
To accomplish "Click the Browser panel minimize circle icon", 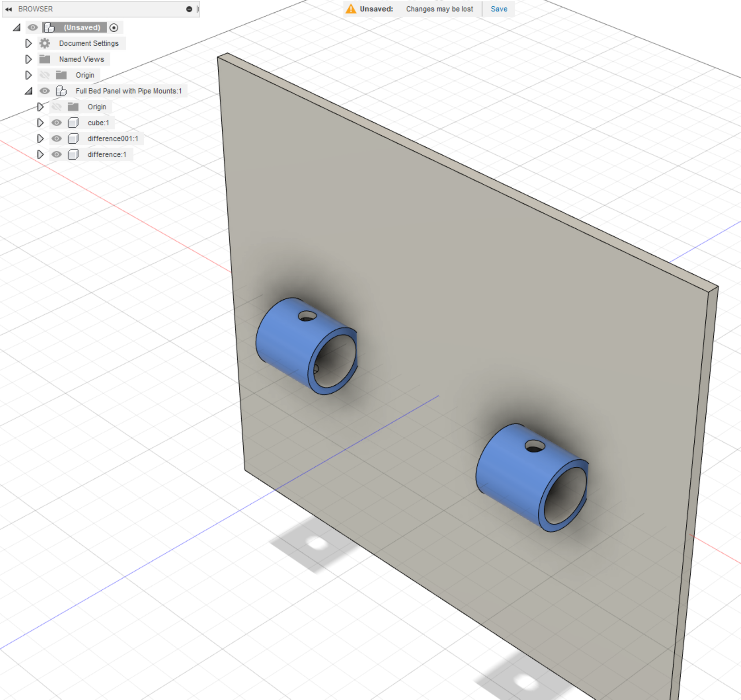I will 189,9.
